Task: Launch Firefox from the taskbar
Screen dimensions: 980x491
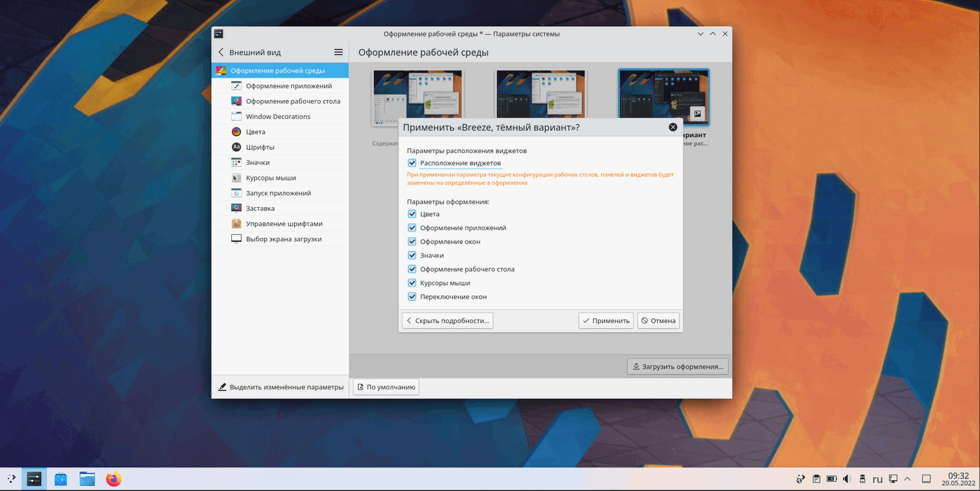Action: point(114,479)
